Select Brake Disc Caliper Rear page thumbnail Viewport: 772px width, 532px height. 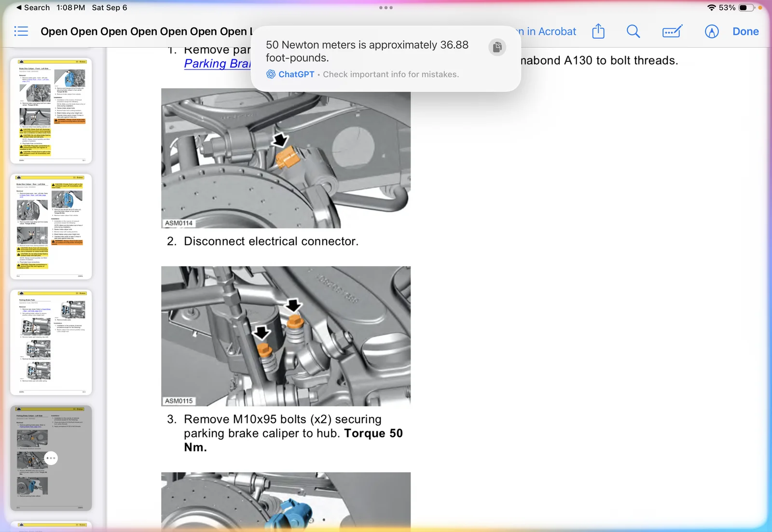coord(51,227)
